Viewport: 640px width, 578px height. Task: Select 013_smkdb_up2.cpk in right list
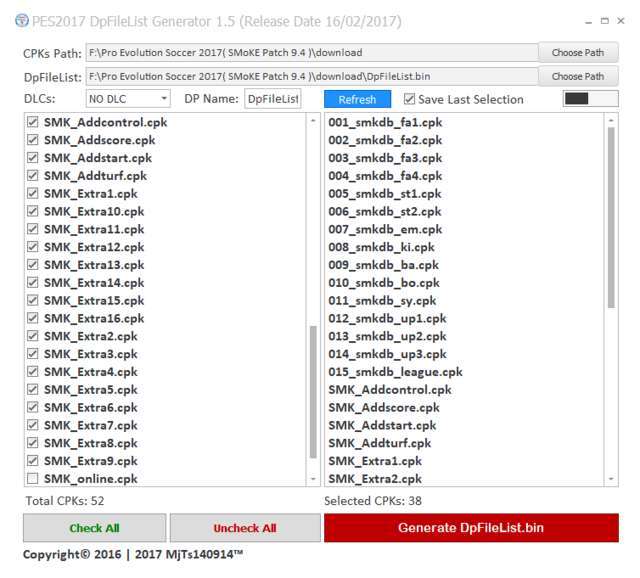point(387,336)
